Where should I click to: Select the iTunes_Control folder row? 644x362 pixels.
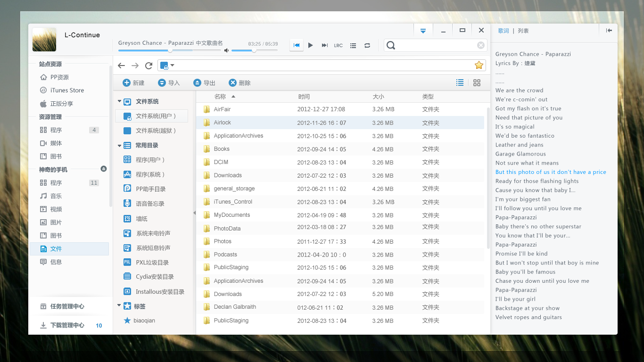340,202
